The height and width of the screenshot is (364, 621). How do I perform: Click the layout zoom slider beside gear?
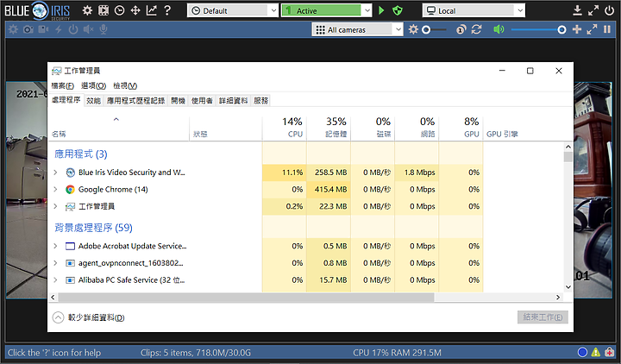coord(434,29)
